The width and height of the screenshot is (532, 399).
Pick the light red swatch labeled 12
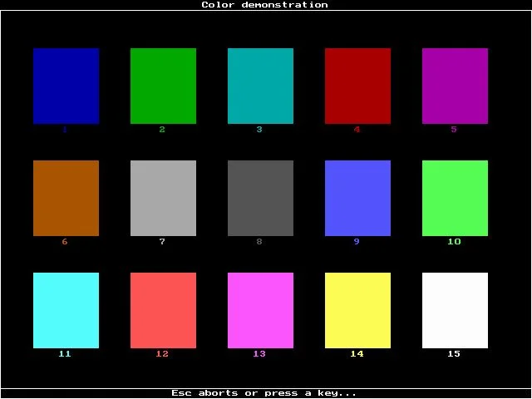[x=163, y=310]
